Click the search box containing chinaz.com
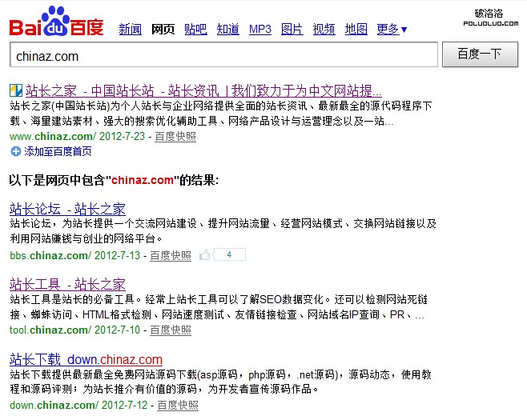 click(223, 54)
